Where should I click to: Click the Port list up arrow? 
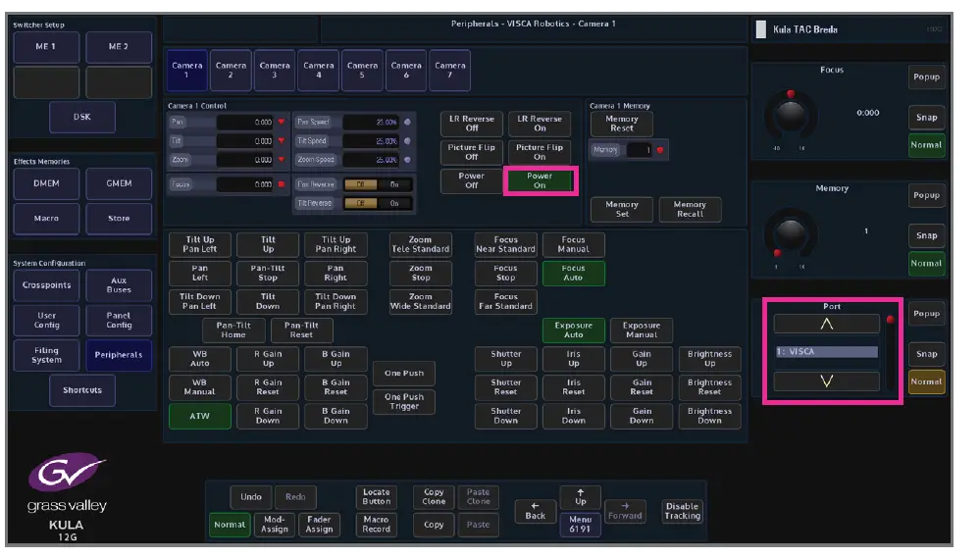tap(826, 324)
